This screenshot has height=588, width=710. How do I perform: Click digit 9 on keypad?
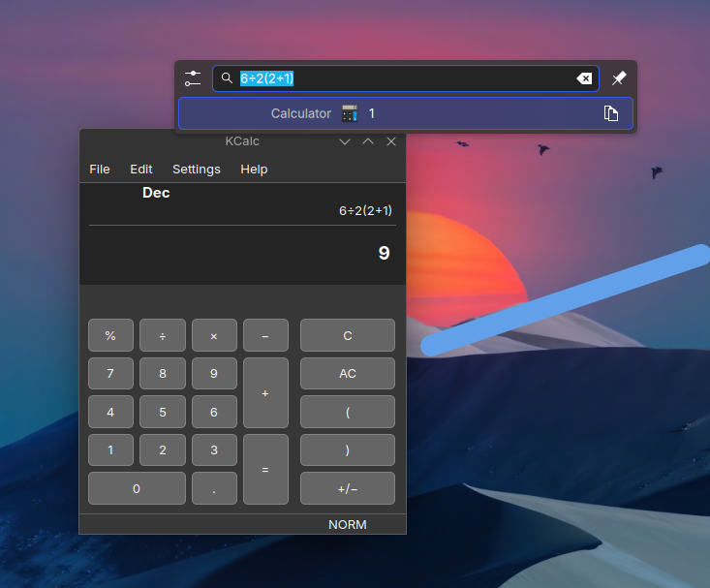[214, 373]
